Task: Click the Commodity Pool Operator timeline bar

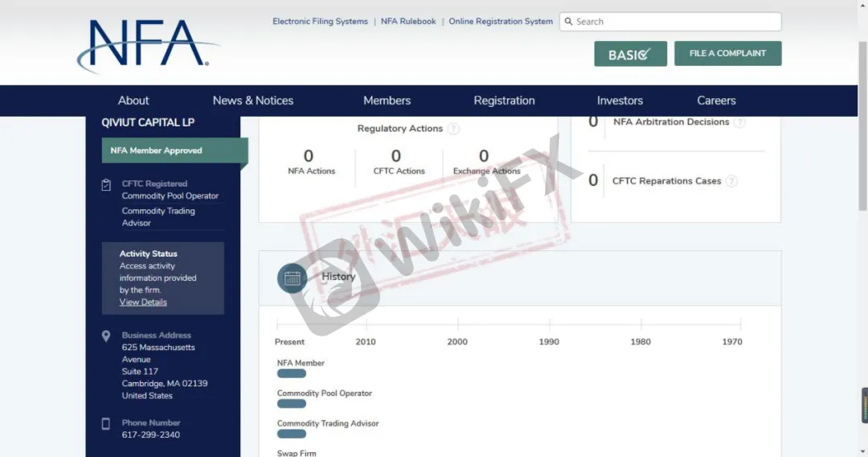Action: point(292,404)
